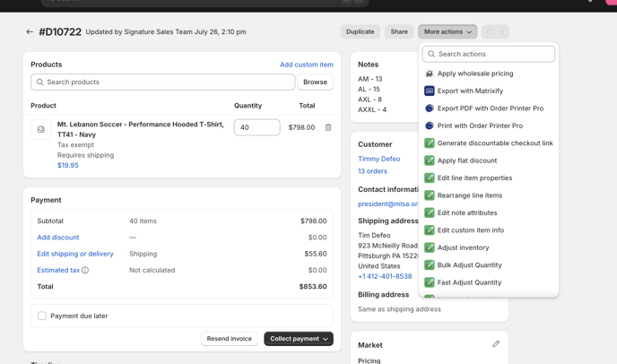Image resolution: width=617 pixels, height=364 pixels.
Task: Choose Apply flat discount action
Action: tap(466, 160)
